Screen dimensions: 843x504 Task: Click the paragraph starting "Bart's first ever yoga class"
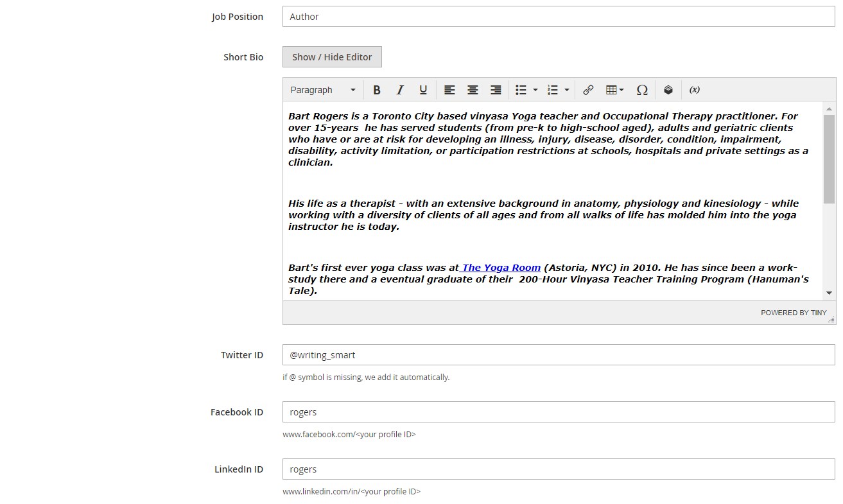[x=548, y=279]
